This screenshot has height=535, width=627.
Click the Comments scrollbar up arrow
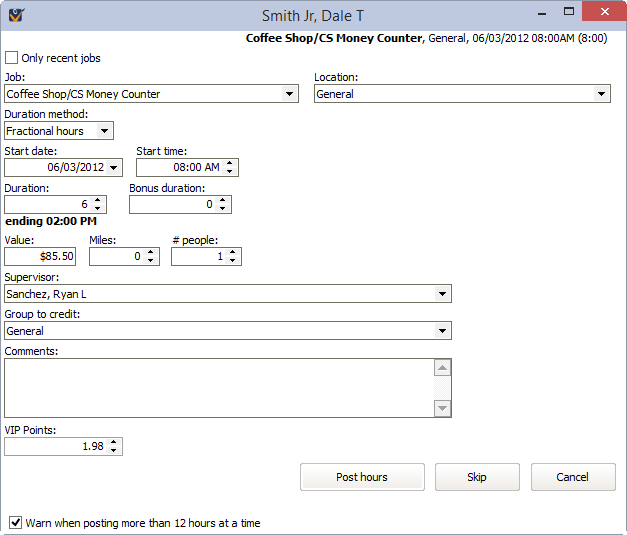click(442, 367)
